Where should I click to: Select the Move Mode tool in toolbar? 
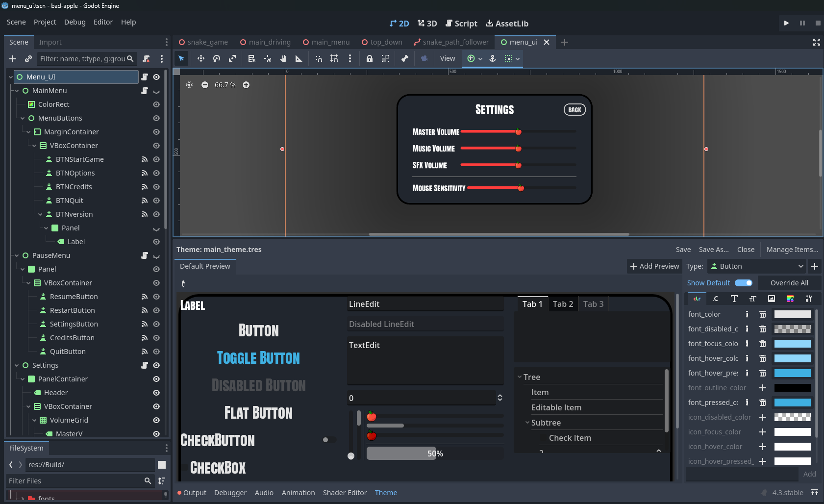tap(200, 58)
